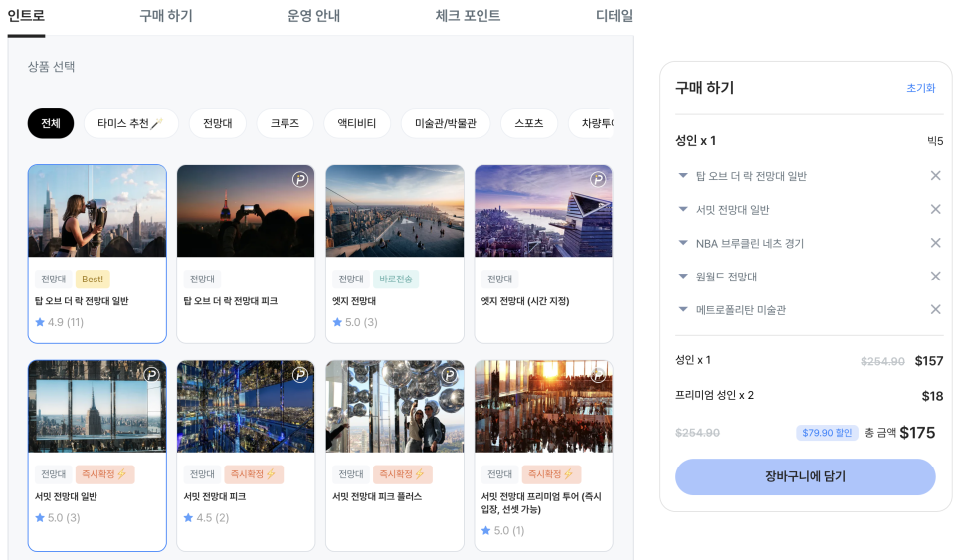Image resolution: width=961 pixels, height=560 pixels.
Task: Click the 상품 선택 heading
Action: pyautogui.click(x=51, y=67)
